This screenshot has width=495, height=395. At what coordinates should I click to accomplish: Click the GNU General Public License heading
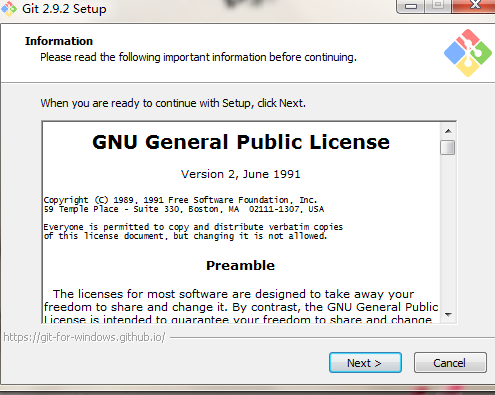click(x=241, y=142)
